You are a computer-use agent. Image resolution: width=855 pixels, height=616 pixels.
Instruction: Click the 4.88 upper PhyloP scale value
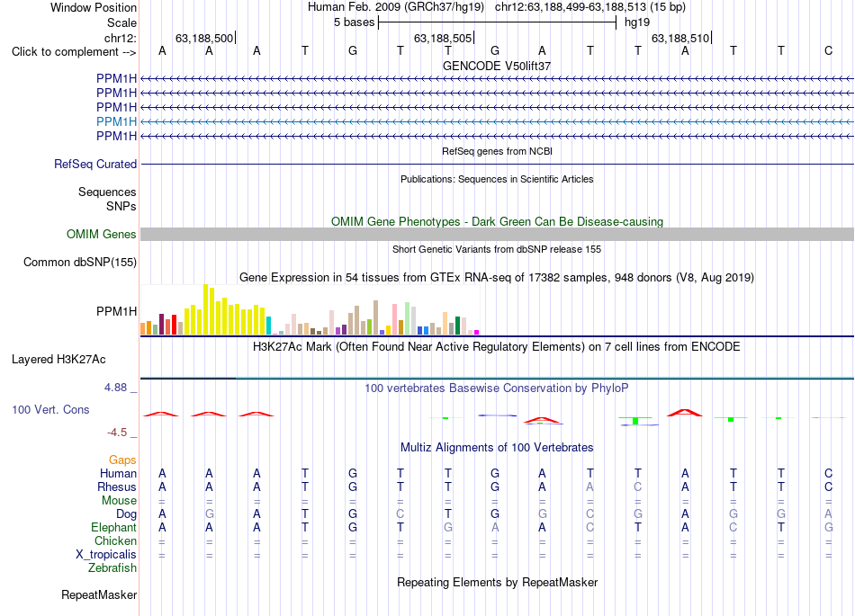(x=115, y=388)
